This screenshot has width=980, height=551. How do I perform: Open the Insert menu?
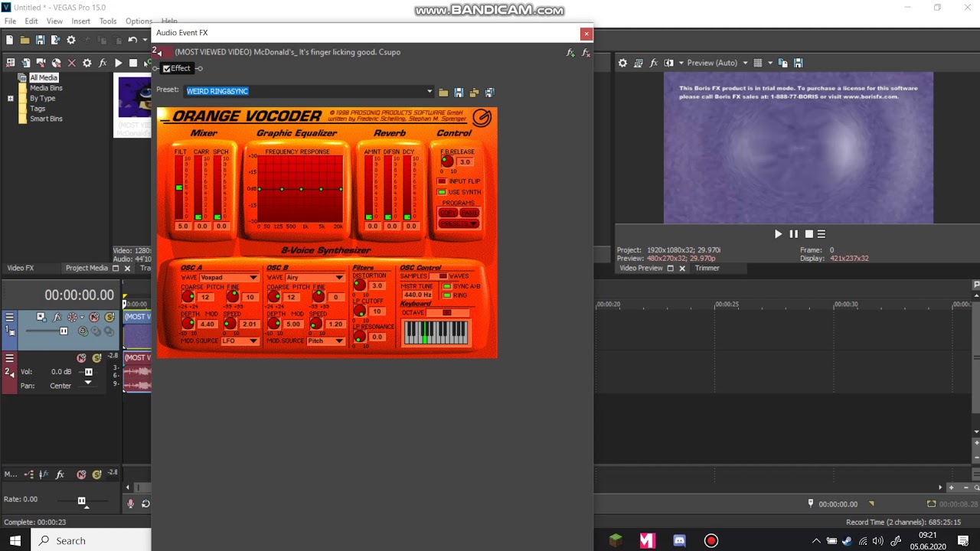point(80,21)
